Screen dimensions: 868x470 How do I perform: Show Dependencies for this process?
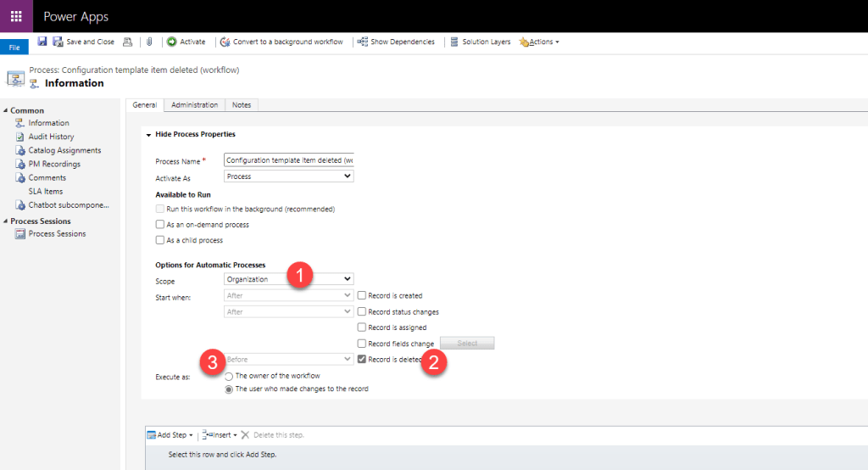(396, 42)
